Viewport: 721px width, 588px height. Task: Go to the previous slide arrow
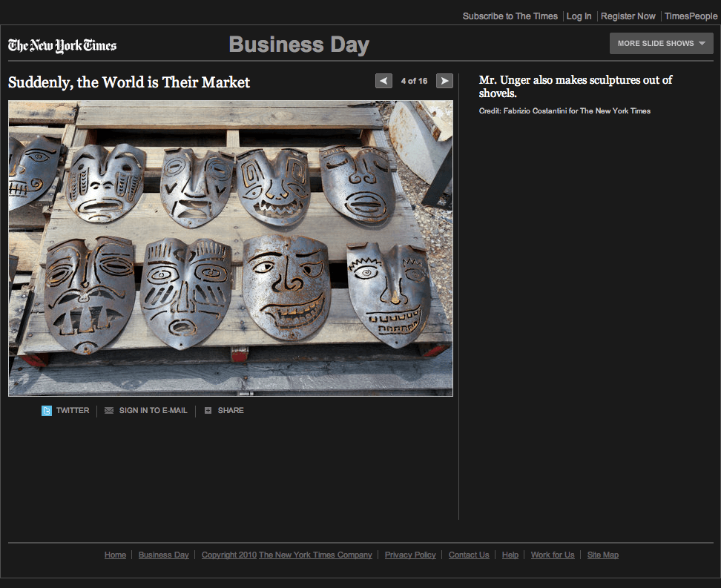click(383, 81)
